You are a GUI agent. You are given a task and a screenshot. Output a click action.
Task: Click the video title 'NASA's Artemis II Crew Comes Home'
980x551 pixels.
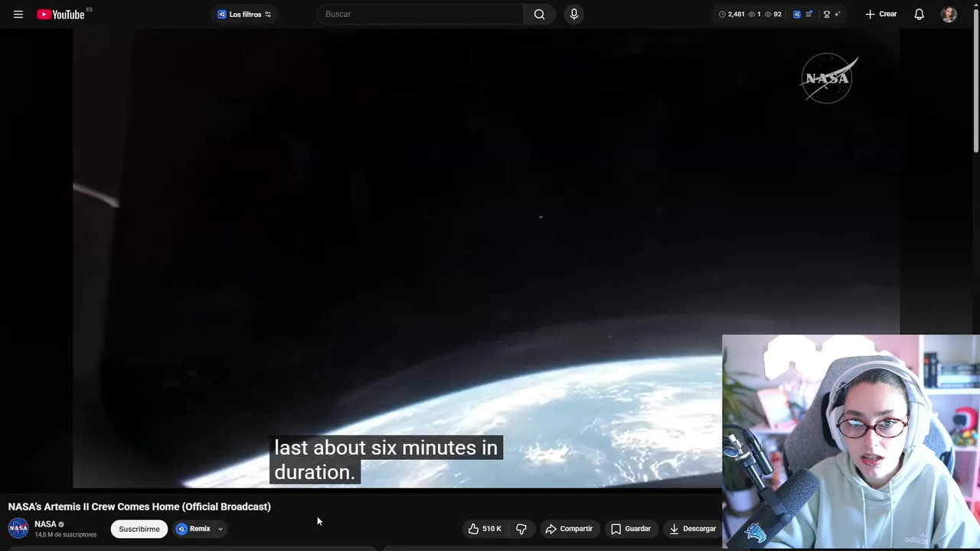coord(139,507)
